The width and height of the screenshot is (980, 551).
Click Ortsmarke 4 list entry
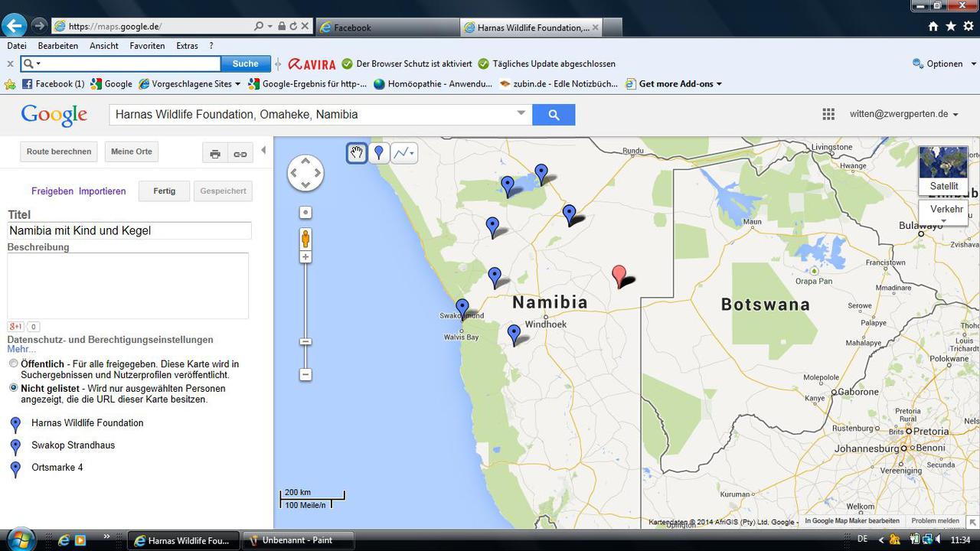click(57, 468)
